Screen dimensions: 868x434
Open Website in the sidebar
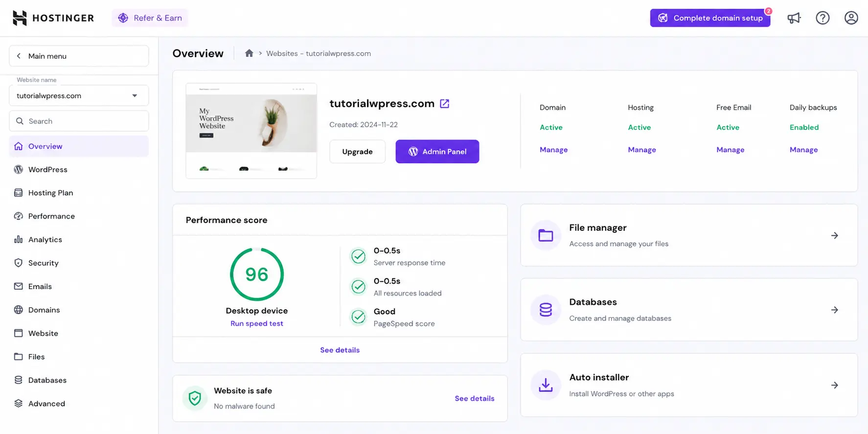point(79,333)
